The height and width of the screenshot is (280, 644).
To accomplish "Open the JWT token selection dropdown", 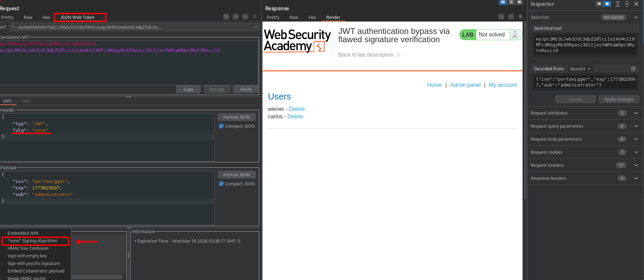I will point(256,27).
